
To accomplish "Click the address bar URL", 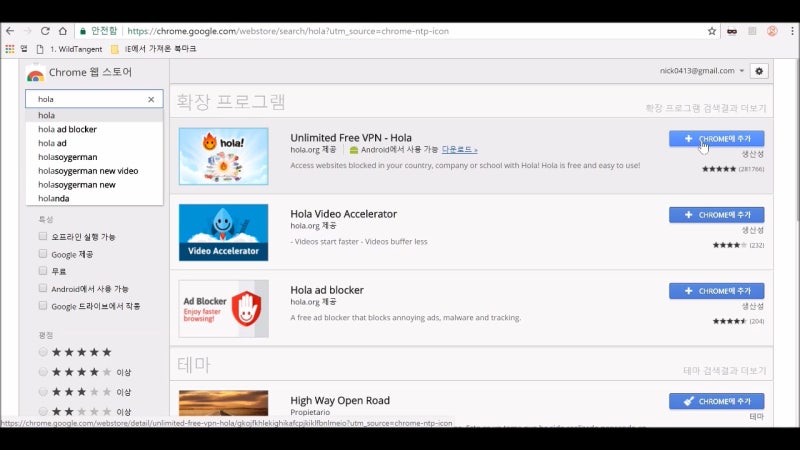I will (x=288, y=31).
